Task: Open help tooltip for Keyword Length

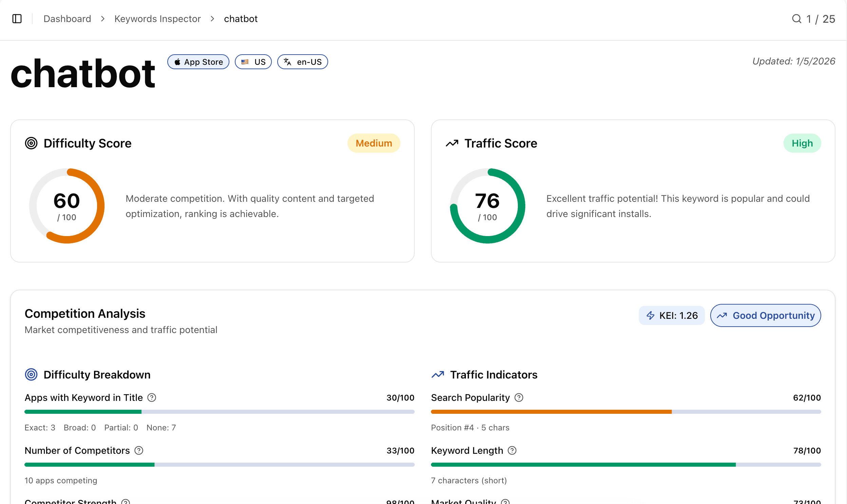Action: click(x=512, y=450)
